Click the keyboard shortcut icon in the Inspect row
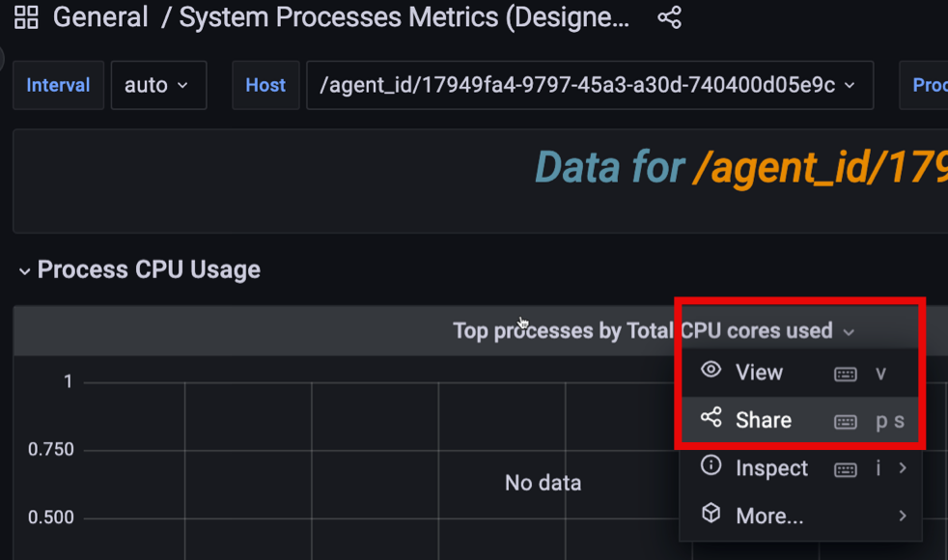The width and height of the screenshot is (948, 560). (x=846, y=469)
